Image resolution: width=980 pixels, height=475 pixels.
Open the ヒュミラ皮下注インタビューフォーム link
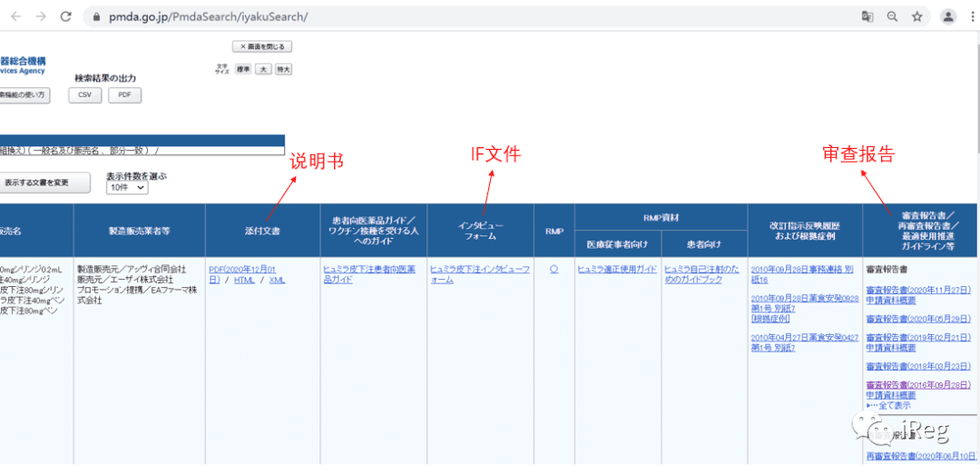[x=479, y=274]
